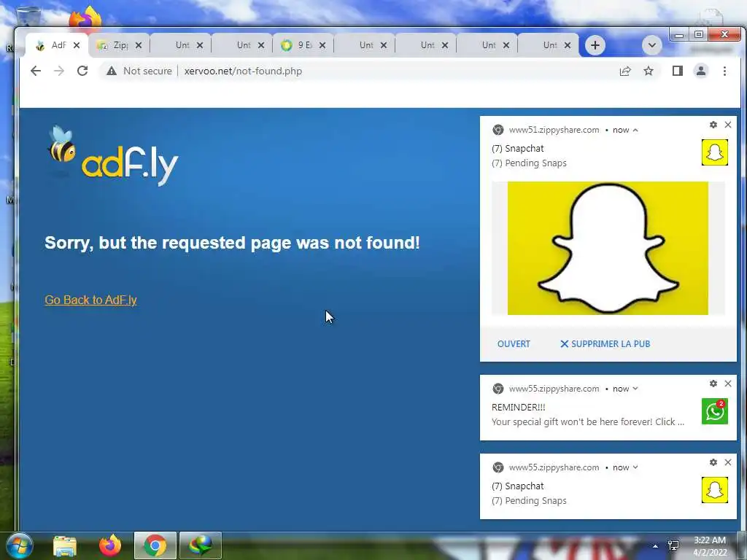Close the Zippyshare tab
Viewport: 747px width, 560px height.
pyautogui.click(x=139, y=45)
